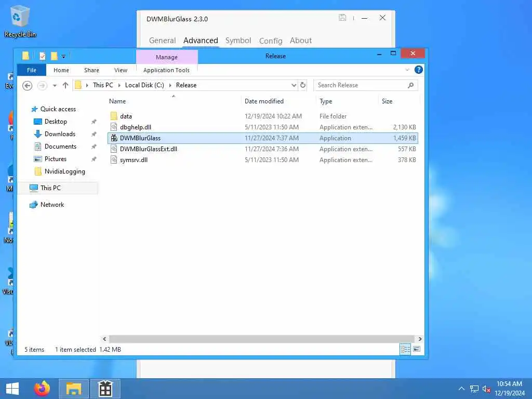Click the Properties icon in Explorer quick access toolbar
Screen dimensions: 532x399
pos(43,56)
